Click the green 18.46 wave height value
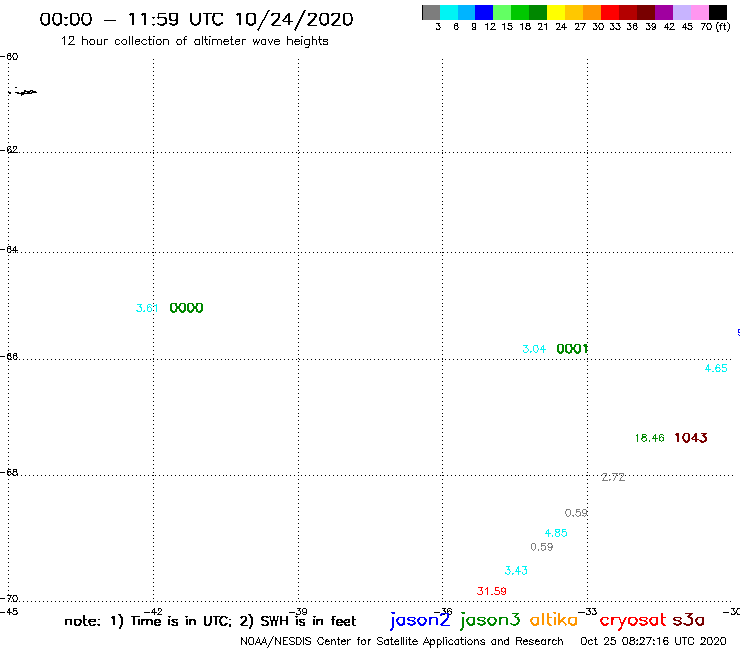 tap(649, 438)
